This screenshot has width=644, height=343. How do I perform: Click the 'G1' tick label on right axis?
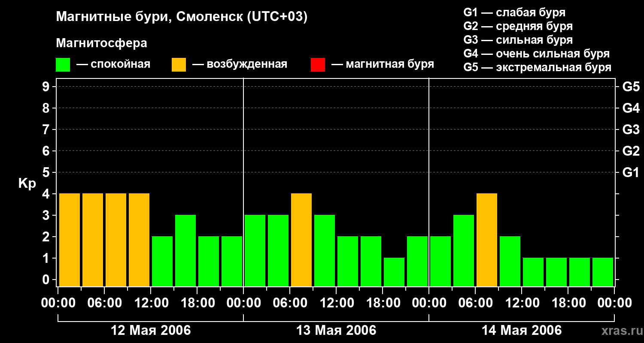(x=631, y=172)
